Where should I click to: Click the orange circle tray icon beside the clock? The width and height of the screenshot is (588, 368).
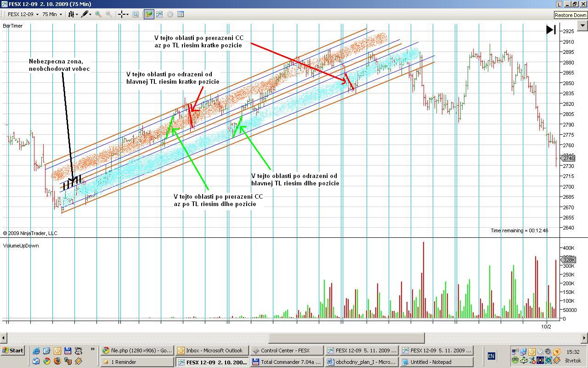(556, 352)
